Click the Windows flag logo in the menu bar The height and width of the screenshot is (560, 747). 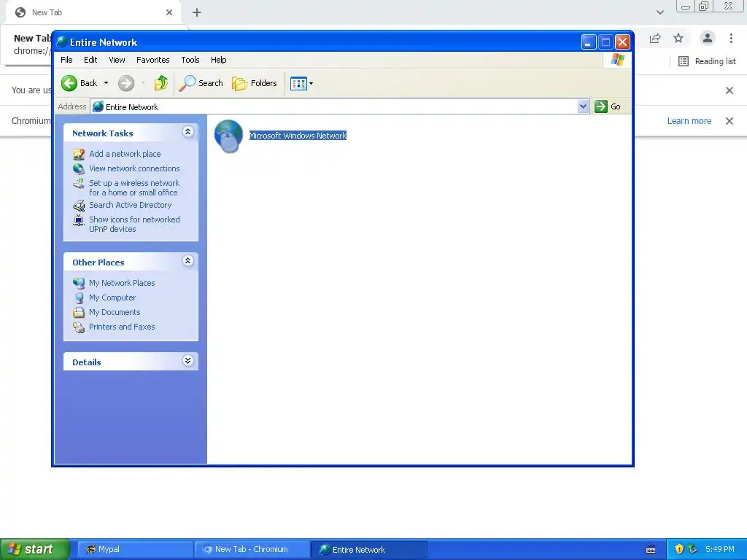pyautogui.click(x=617, y=60)
